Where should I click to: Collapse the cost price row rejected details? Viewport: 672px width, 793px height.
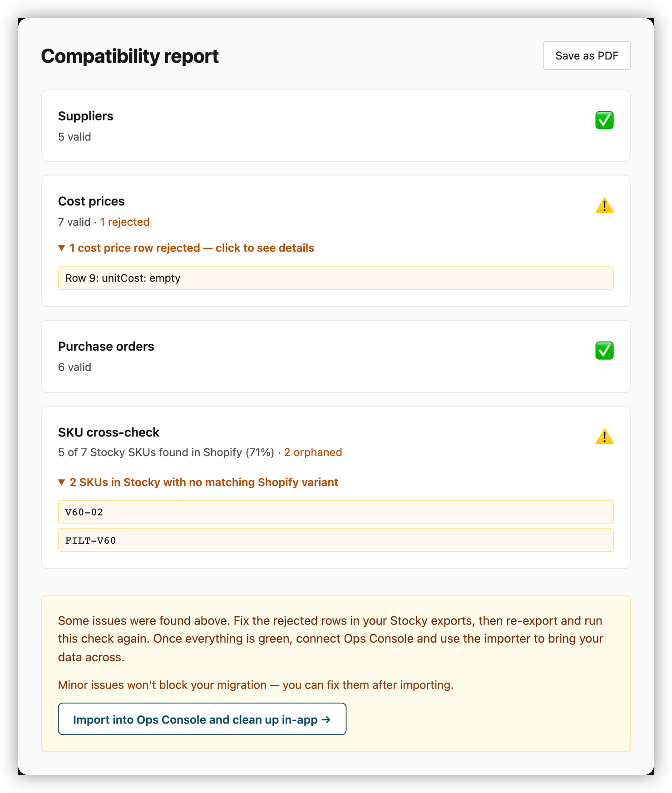coord(186,248)
